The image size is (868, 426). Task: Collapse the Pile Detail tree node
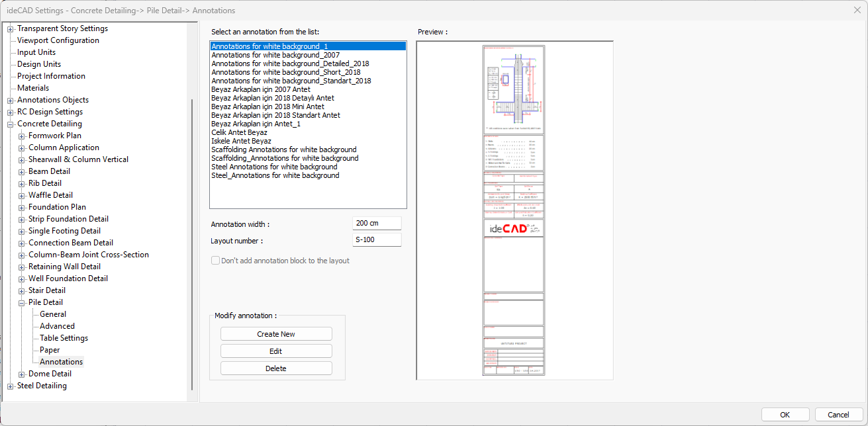pos(22,303)
